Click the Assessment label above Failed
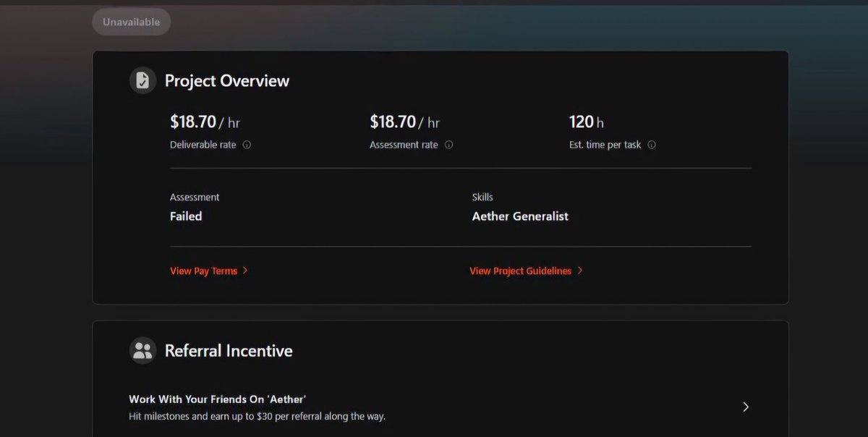This screenshot has width=868, height=437. coord(195,197)
